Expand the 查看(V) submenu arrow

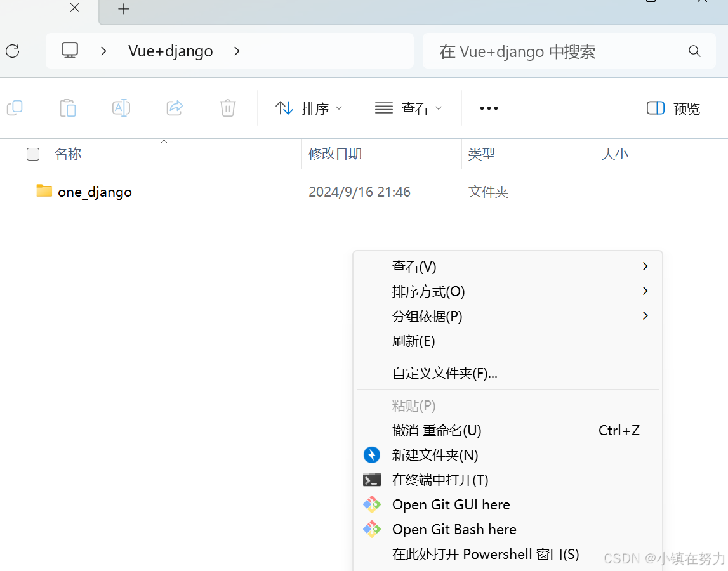pyautogui.click(x=645, y=266)
